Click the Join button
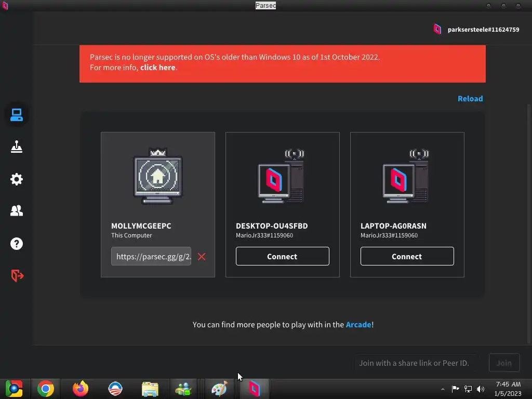Viewport: 532px width, 399px height. pos(504,363)
